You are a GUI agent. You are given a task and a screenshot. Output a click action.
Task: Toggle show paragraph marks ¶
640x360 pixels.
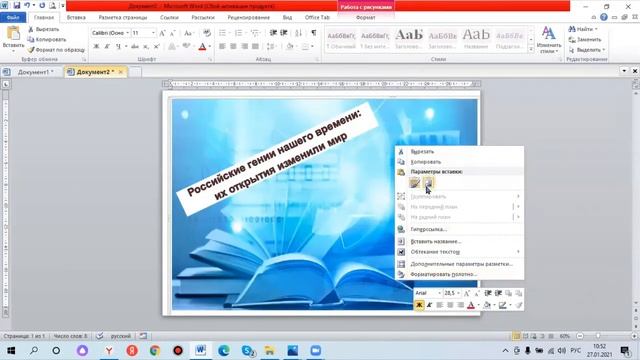(313, 33)
